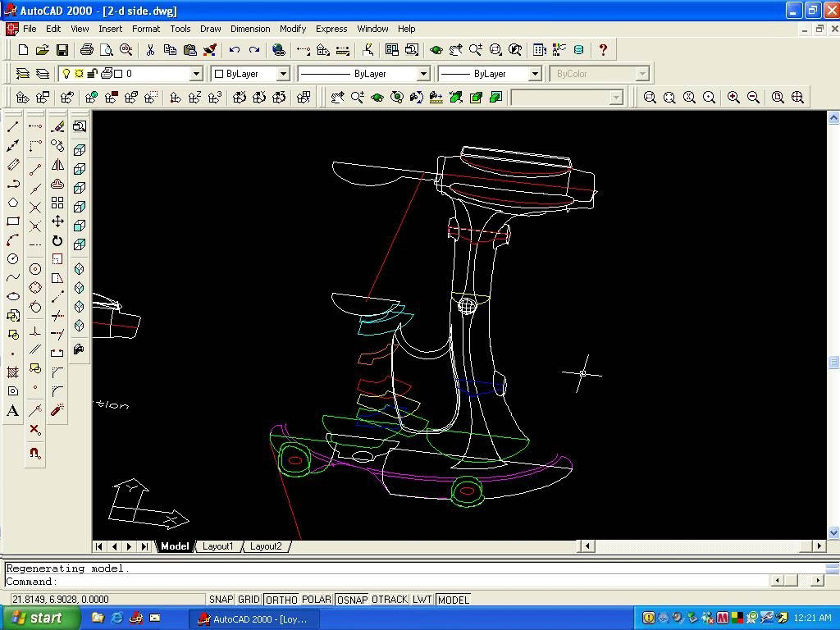Switch to the Layout1 tab
The width and height of the screenshot is (840, 630).
pos(218,546)
